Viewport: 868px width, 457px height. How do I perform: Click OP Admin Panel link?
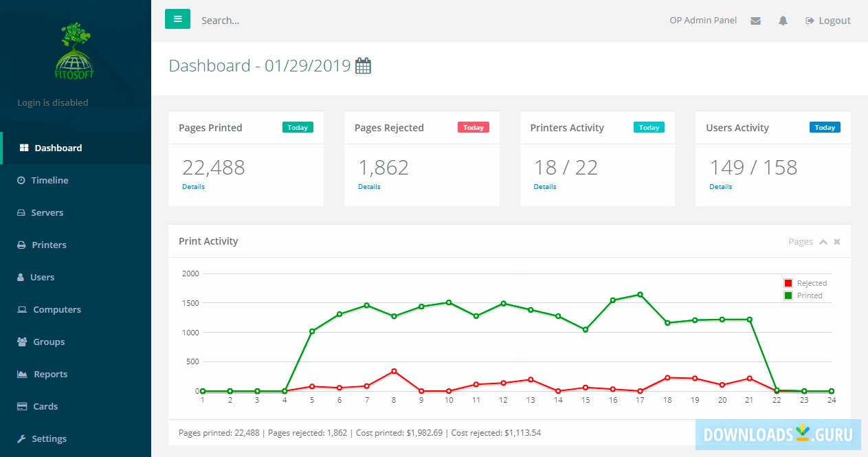pos(703,21)
